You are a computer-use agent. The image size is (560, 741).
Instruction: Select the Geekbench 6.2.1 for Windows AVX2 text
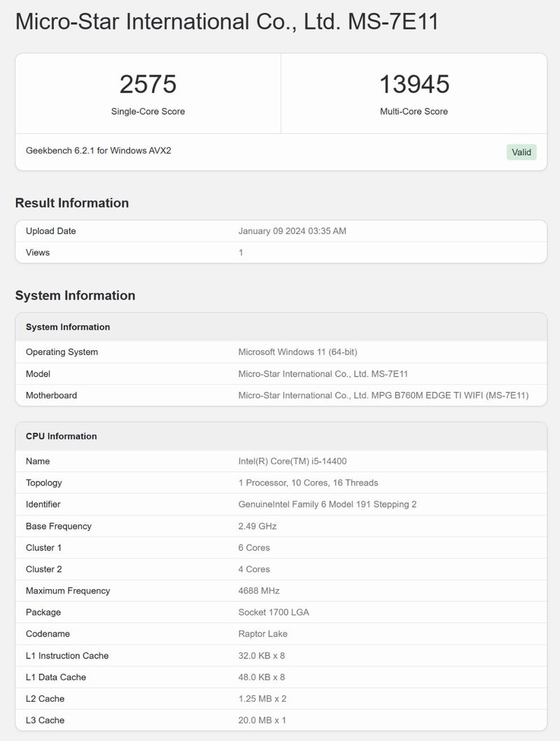(x=99, y=151)
